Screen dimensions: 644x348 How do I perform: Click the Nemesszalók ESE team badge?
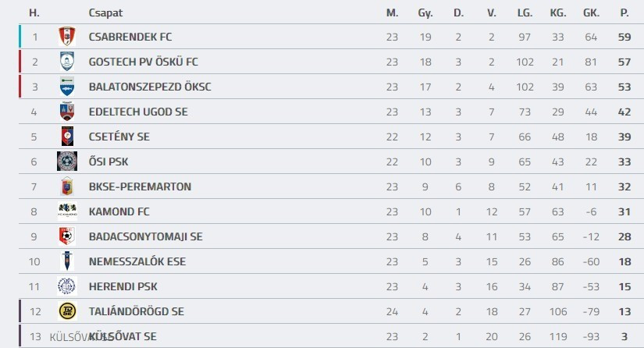point(67,261)
